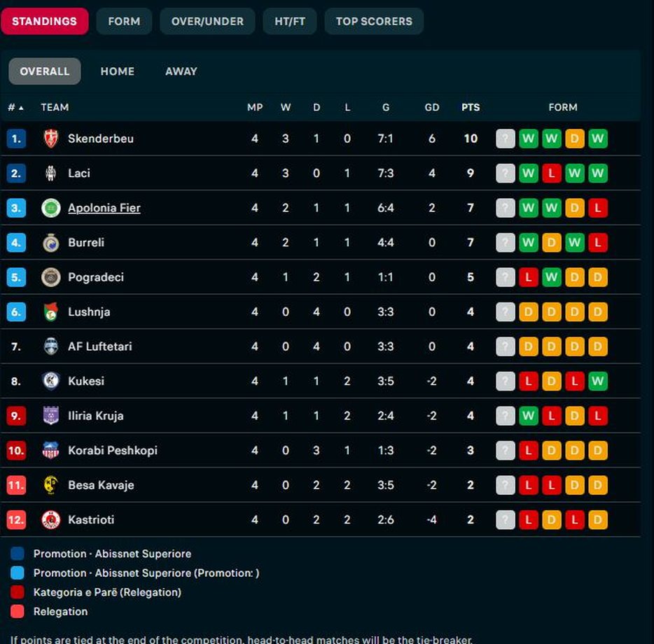Click the Kukesi club emblem
654x644 pixels.
[x=51, y=381]
